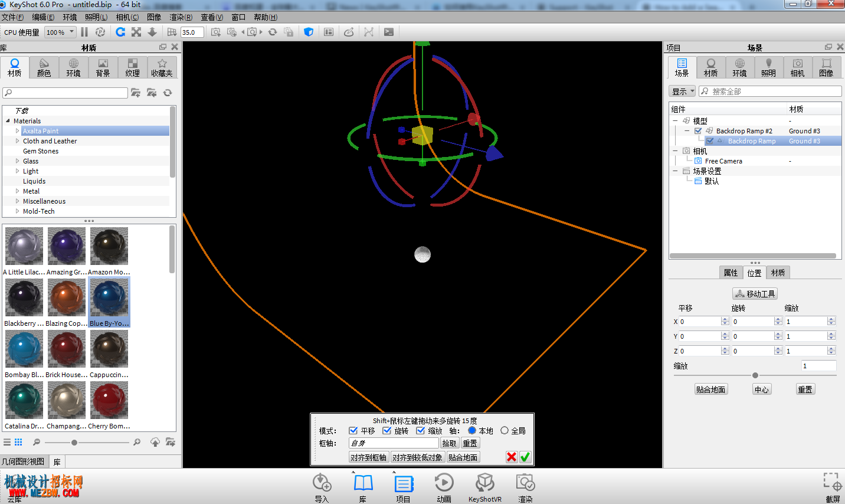Open the 项目 Project panel icon

(404, 487)
